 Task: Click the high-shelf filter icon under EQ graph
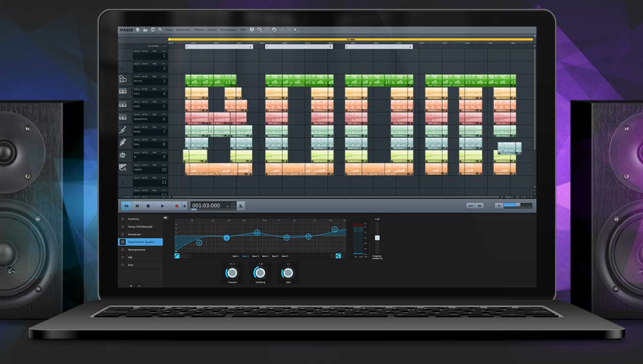(339, 256)
